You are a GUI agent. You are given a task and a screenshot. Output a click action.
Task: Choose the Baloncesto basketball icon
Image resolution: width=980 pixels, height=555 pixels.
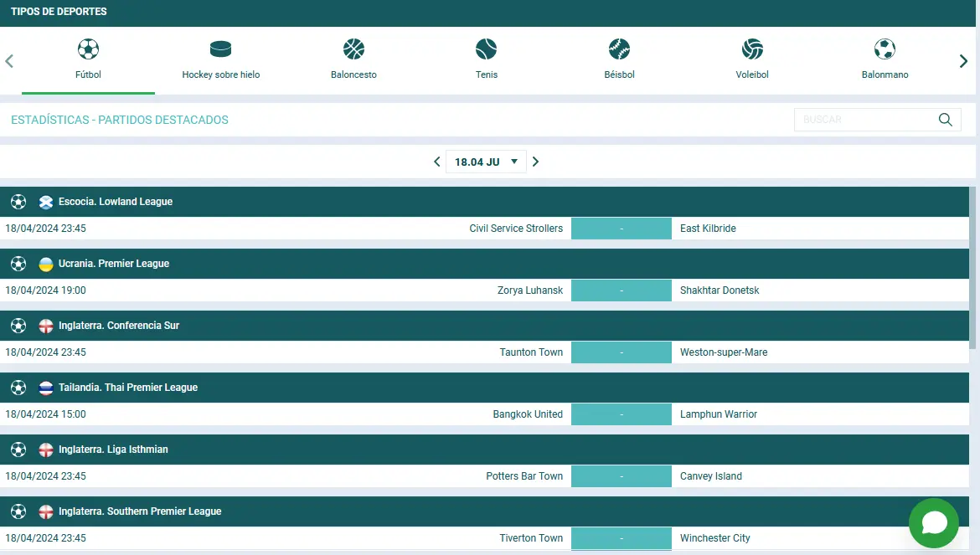(x=353, y=49)
